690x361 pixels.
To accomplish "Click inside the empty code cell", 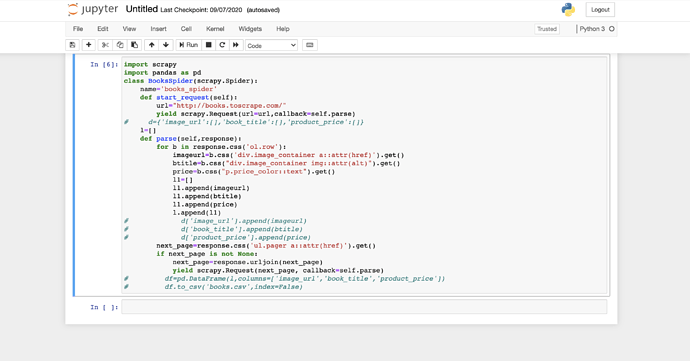I will click(x=364, y=307).
